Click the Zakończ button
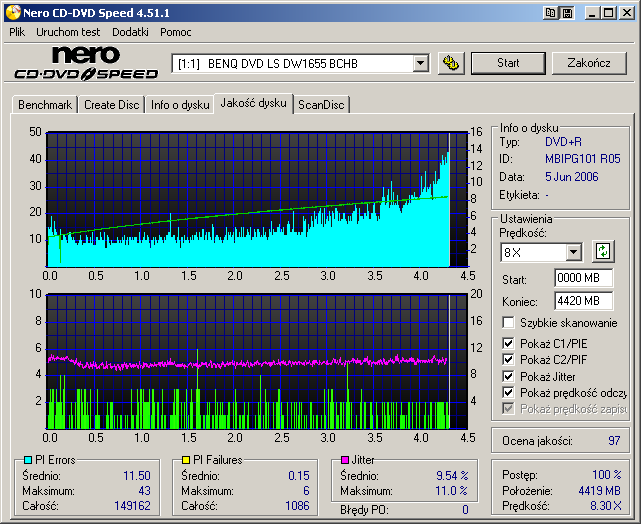641x524 pixels. pyautogui.click(x=589, y=63)
